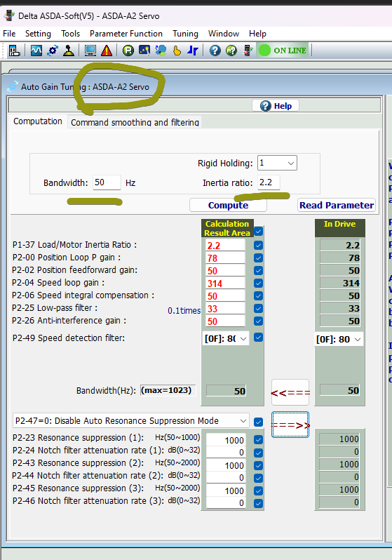The height and width of the screenshot is (560, 392).
Task: Click the Read Parameter button
Action: point(337,205)
